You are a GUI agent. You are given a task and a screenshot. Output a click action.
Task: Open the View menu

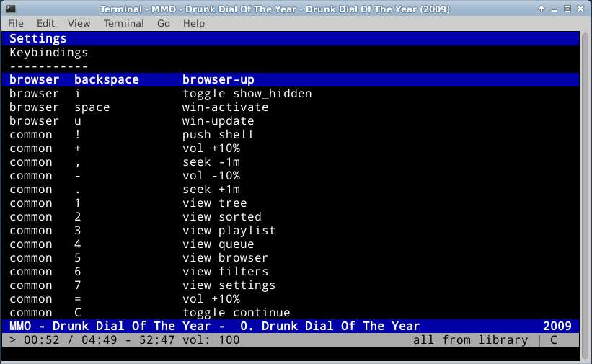[79, 23]
